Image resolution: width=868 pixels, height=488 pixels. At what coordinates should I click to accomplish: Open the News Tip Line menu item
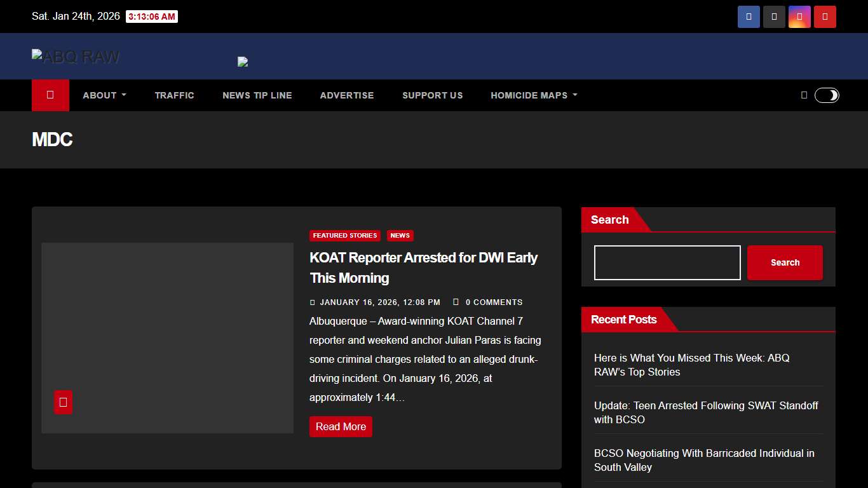(x=257, y=95)
